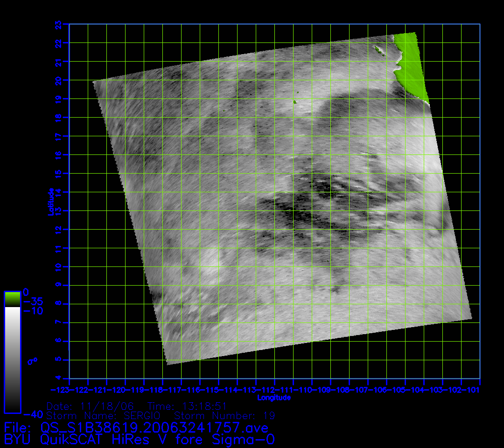The image size is (504, 448).
Task: Click the Storm Number: 19 label
Action: pyautogui.click(x=224, y=415)
